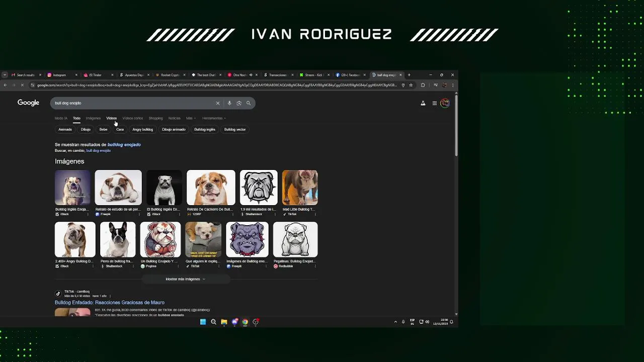Switch to the Gmail Search results tab

[x=26, y=75]
